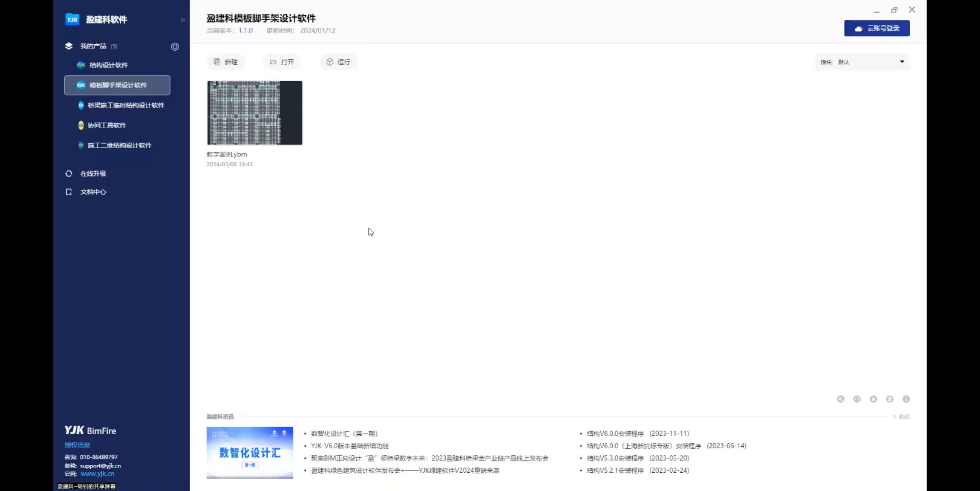
Task: Click the 我的产品 layers icon
Action: coord(68,46)
